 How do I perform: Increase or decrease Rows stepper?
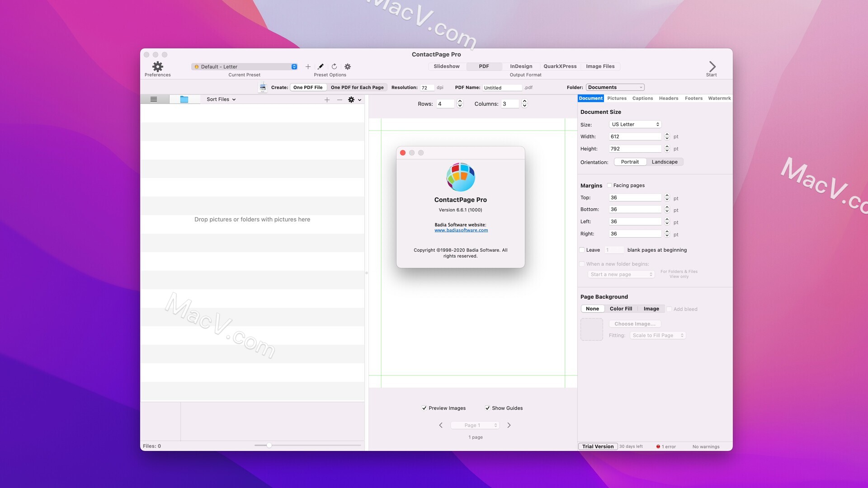point(460,103)
